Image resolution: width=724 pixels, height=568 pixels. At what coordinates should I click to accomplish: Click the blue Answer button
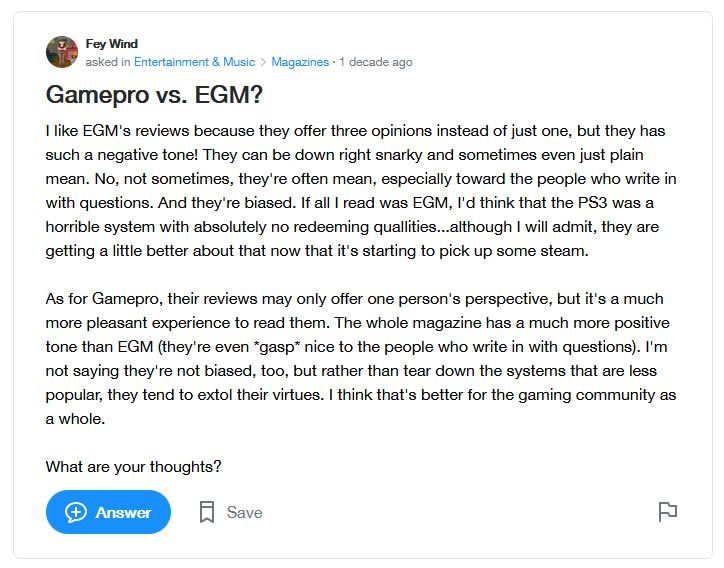pyautogui.click(x=108, y=512)
